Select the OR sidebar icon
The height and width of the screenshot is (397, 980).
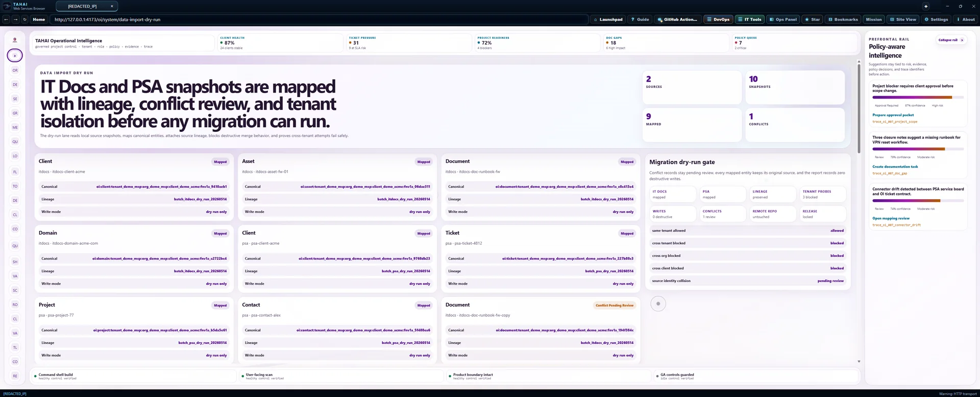pyautogui.click(x=15, y=70)
